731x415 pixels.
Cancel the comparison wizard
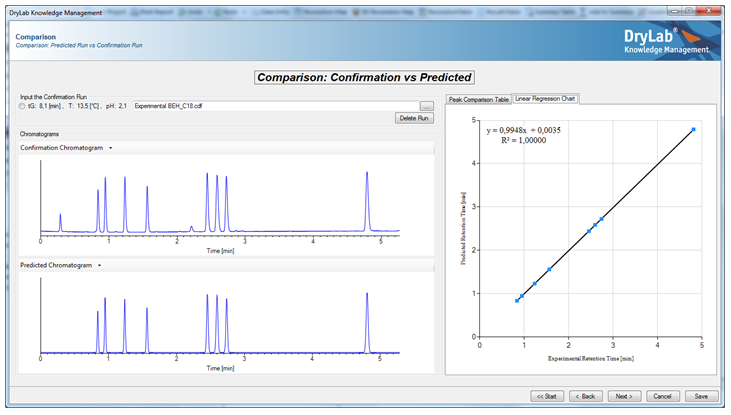click(663, 396)
